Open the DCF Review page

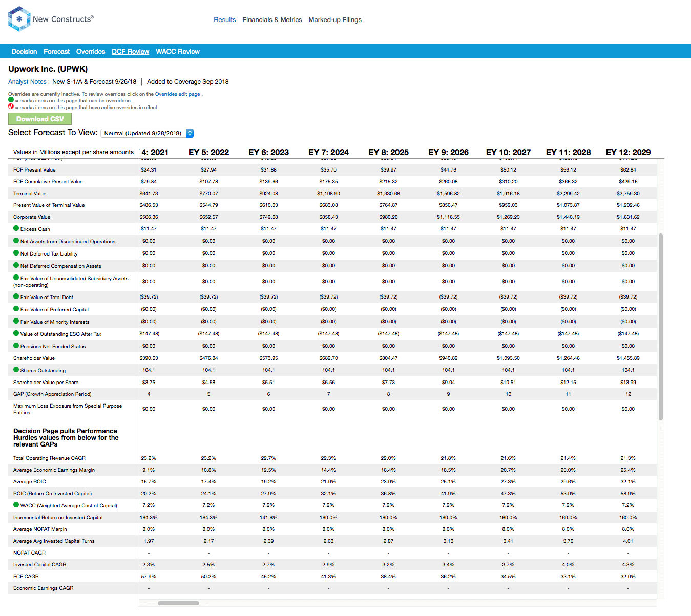click(x=130, y=52)
